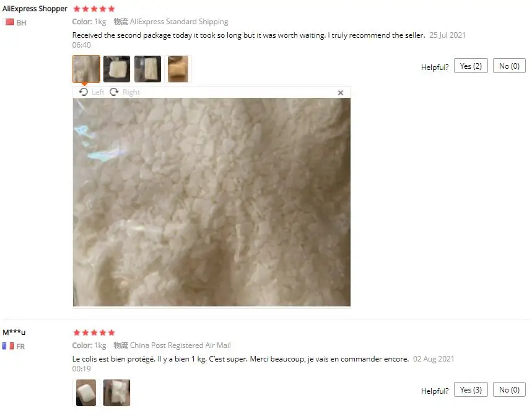The image size is (532, 416).
Task: Select the AliExpress Shopper reviewer name
Action: (35, 9)
